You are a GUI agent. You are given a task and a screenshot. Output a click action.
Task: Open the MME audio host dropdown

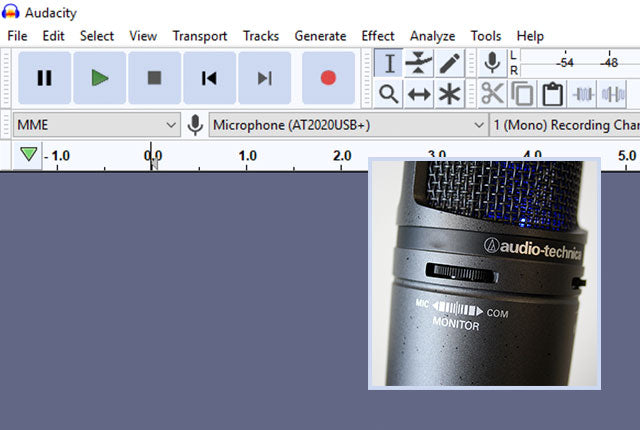pos(96,126)
